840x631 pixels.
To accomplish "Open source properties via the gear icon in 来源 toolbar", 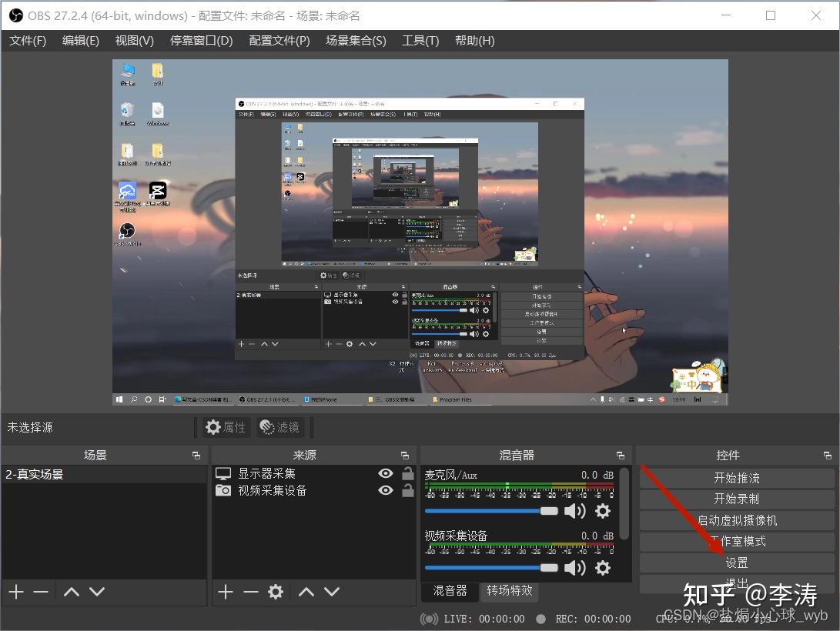I will pyautogui.click(x=276, y=592).
